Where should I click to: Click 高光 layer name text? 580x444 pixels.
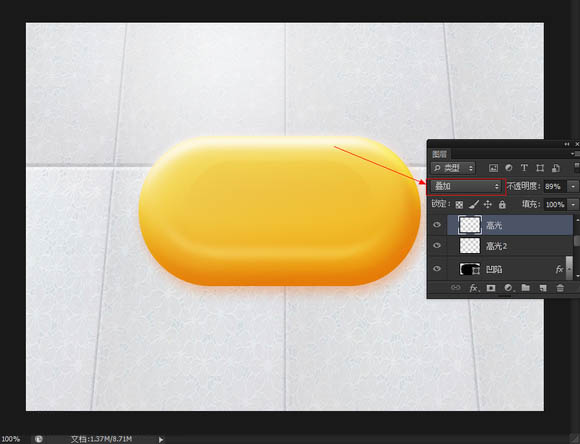coord(494,225)
